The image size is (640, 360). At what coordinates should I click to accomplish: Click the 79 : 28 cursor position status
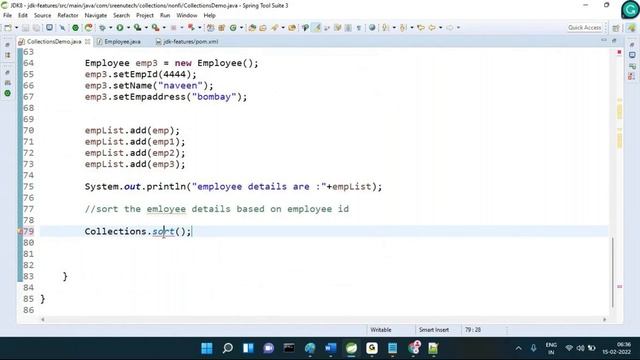point(473,330)
